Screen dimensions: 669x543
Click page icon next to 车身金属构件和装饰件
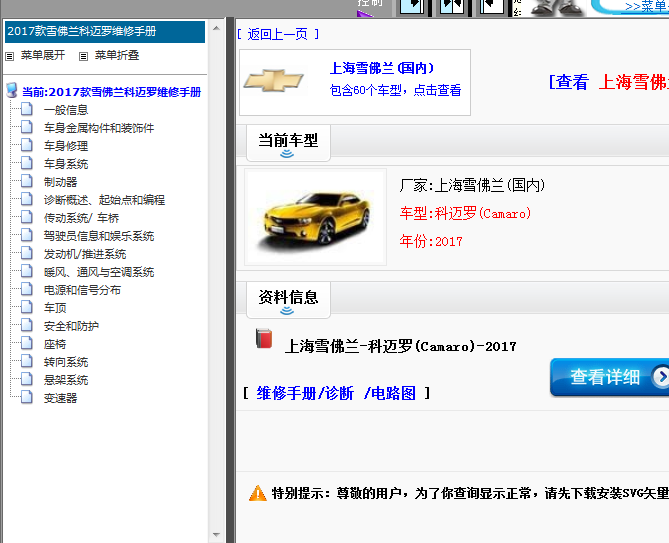pyautogui.click(x=26, y=127)
